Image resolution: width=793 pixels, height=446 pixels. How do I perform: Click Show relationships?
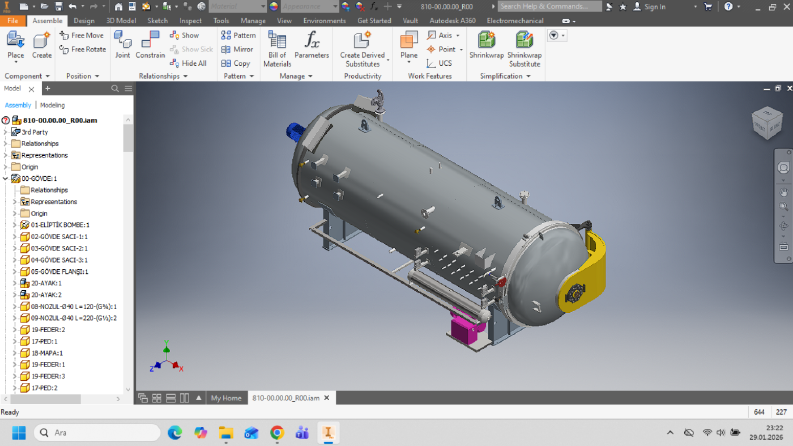[185, 35]
